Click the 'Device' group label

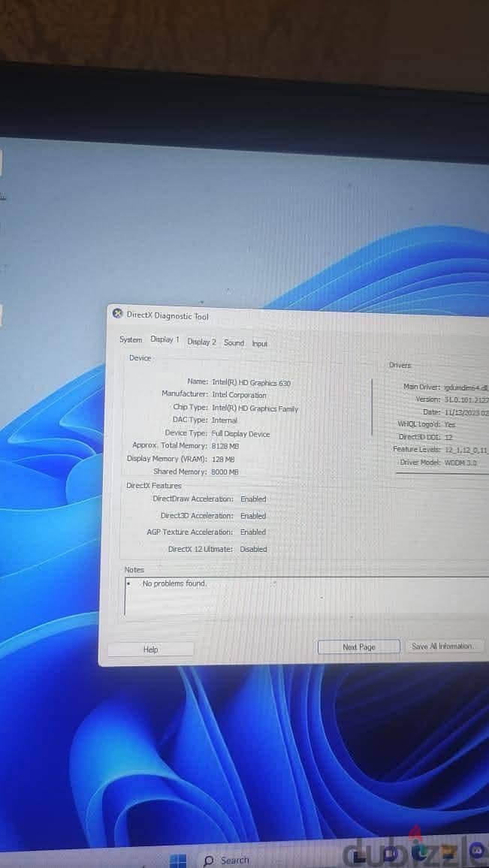[x=140, y=358]
